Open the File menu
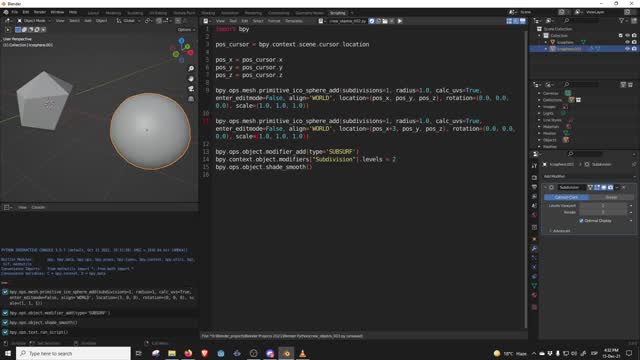Viewport: 640px width, 360px height. (x=15, y=12)
